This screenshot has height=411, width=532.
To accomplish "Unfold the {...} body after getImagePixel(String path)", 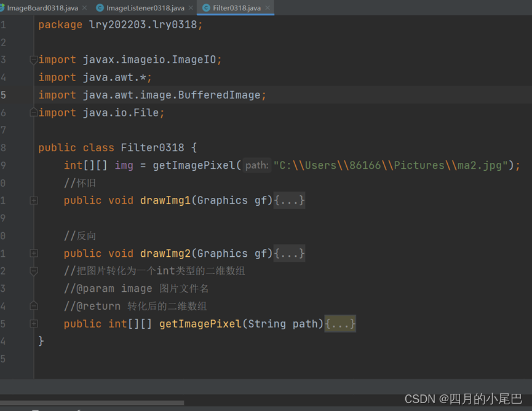I will pyautogui.click(x=340, y=324).
